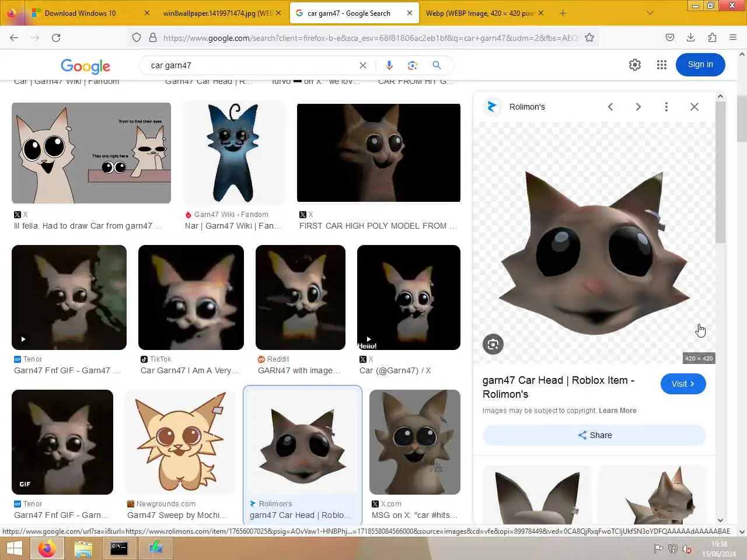Search by image with Google Lens
747x560 pixels.
[413, 65]
